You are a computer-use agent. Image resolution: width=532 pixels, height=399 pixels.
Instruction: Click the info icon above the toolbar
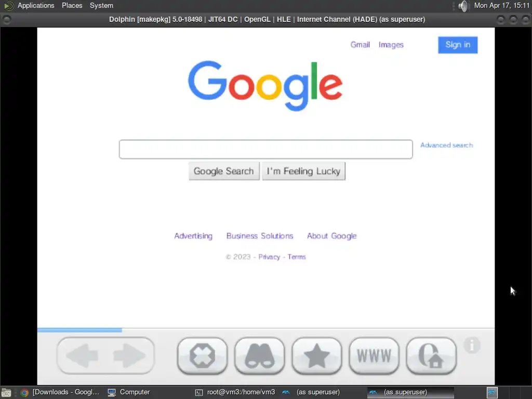472,345
